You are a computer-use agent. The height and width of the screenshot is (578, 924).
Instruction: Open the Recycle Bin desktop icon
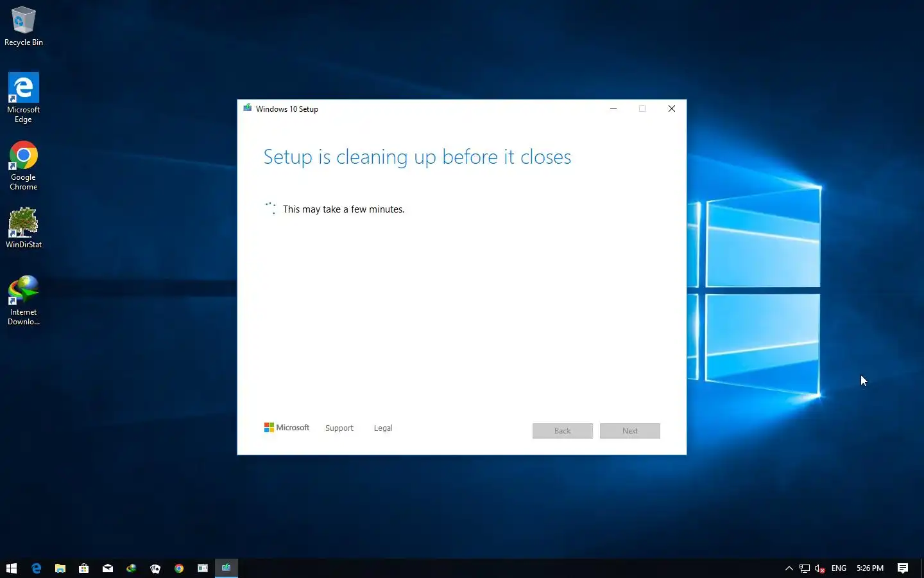pos(24,26)
